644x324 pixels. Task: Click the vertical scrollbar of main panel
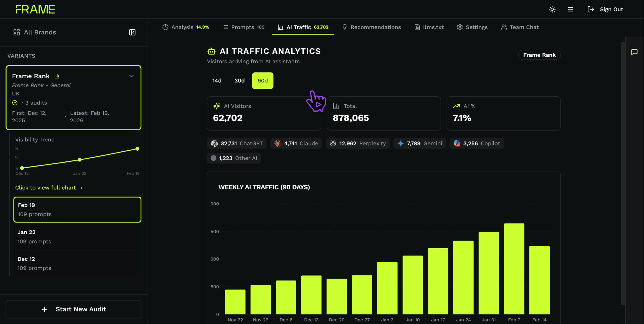623,174
